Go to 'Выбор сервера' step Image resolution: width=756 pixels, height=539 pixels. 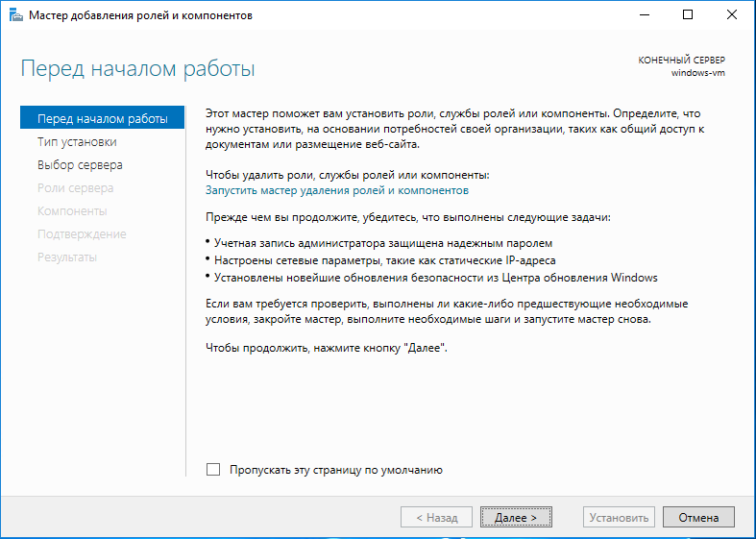[x=80, y=165]
